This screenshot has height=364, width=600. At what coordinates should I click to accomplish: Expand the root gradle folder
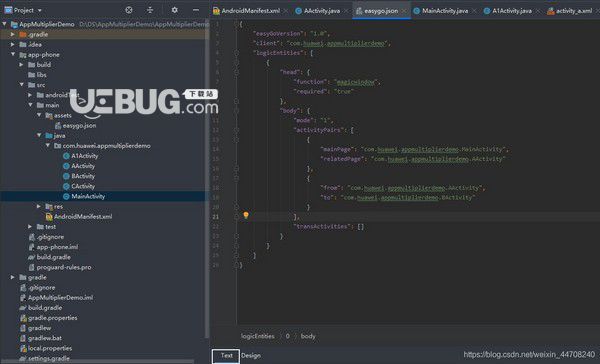coord(13,277)
